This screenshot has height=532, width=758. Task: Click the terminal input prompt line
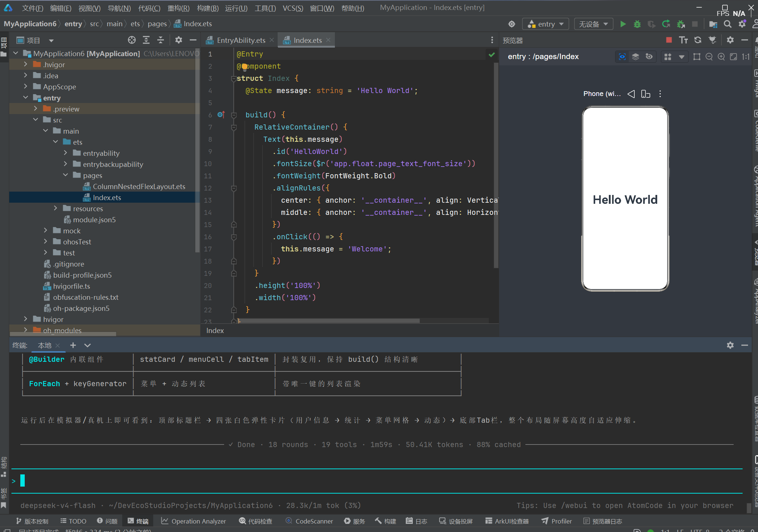[377, 481]
